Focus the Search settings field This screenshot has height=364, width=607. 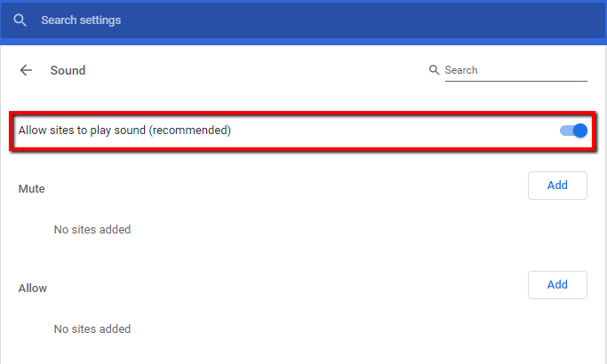pos(178,20)
